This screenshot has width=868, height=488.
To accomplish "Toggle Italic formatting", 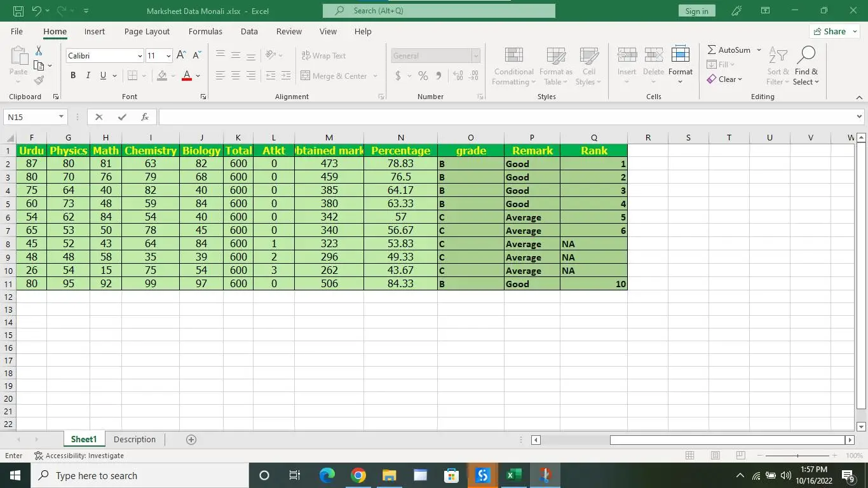I will click(x=88, y=76).
